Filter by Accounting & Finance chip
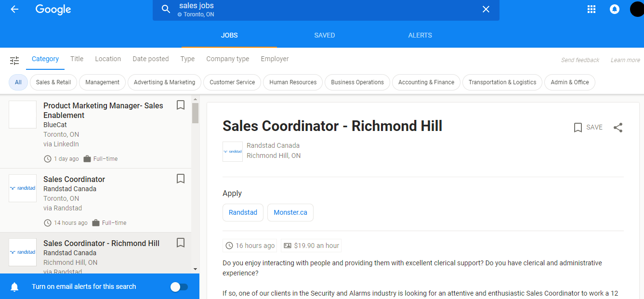Viewport: 644px width, 299px height. click(426, 82)
